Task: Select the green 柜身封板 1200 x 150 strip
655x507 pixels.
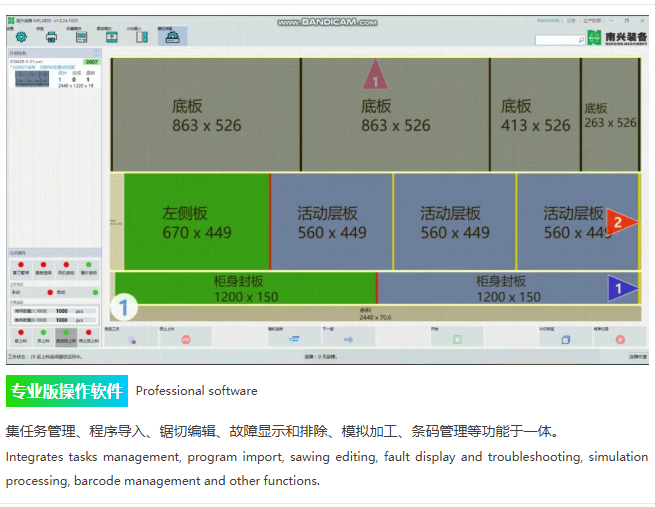Action: click(x=243, y=287)
